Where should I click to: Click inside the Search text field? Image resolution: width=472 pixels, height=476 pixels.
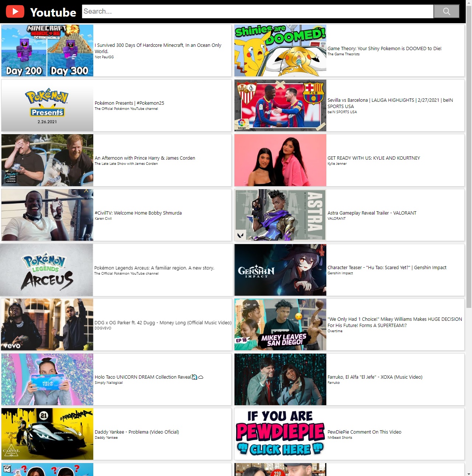[257, 11]
